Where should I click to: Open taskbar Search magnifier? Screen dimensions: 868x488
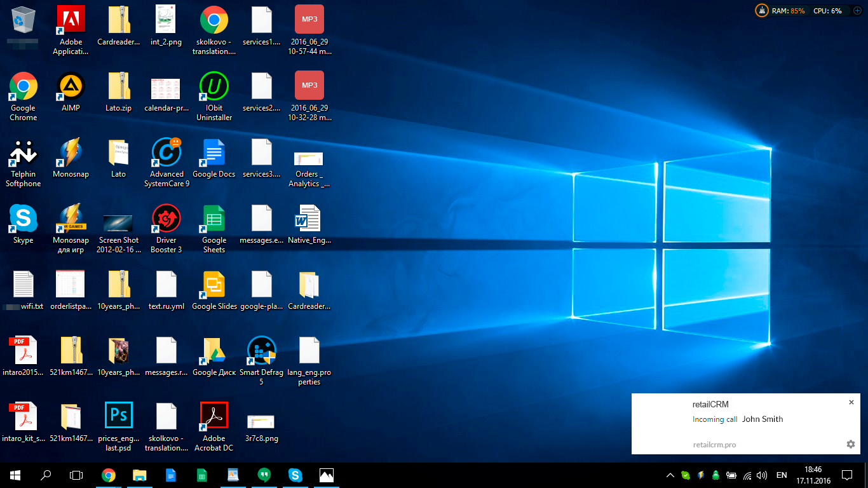(x=46, y=475)
